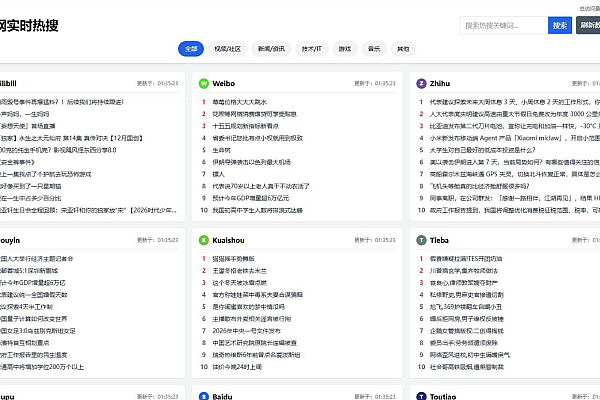Open Weibo rank 10 hot topic
Screen dimensions: 600x400
click(x=258, y=210)
